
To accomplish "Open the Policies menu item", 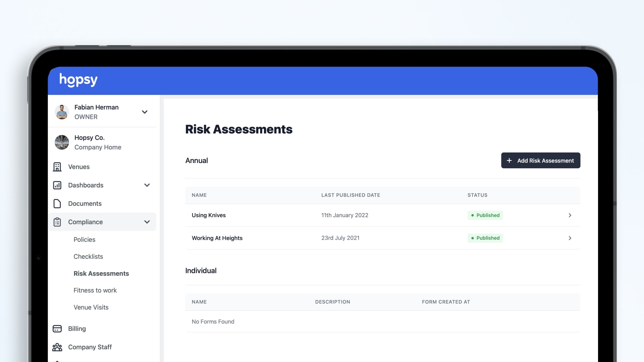I will (x=84, y=239).
